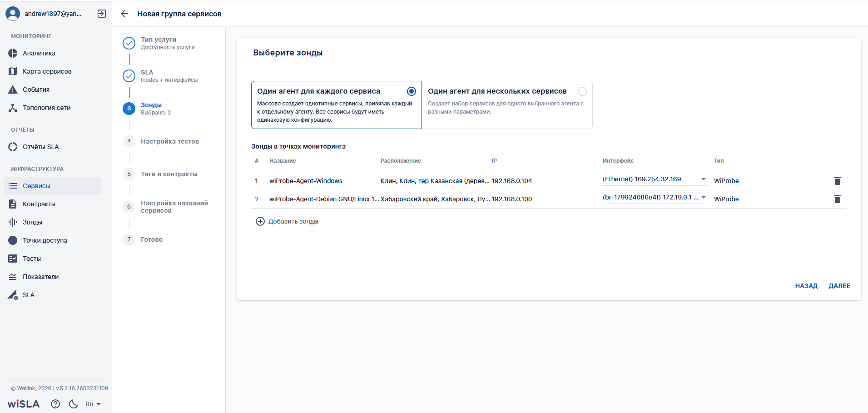The width and height of the screenshot is (868, 413).
Task: Toggle dark mode with the moon icon
Action: pos(73,404)
